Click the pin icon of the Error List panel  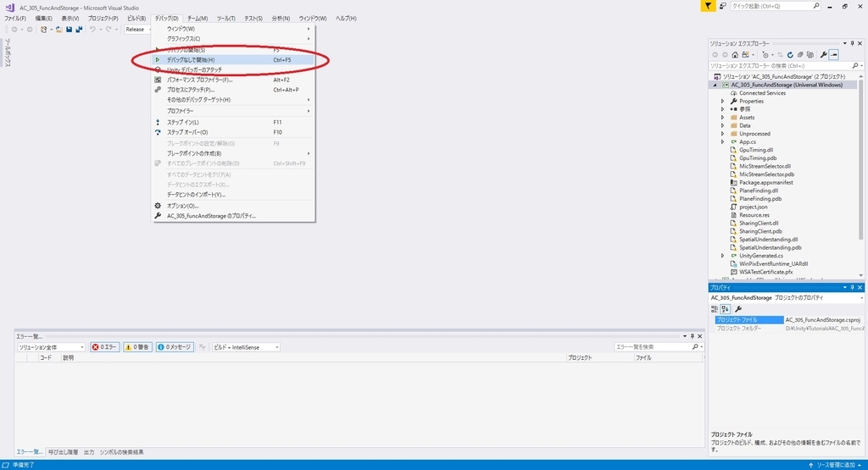point(692,336)
